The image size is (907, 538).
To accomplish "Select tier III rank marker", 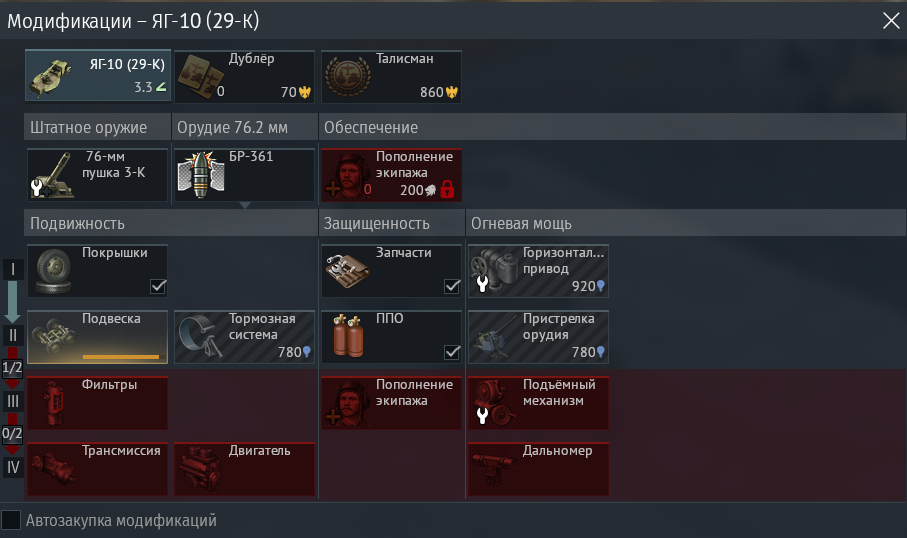I will tap(13, 401).
